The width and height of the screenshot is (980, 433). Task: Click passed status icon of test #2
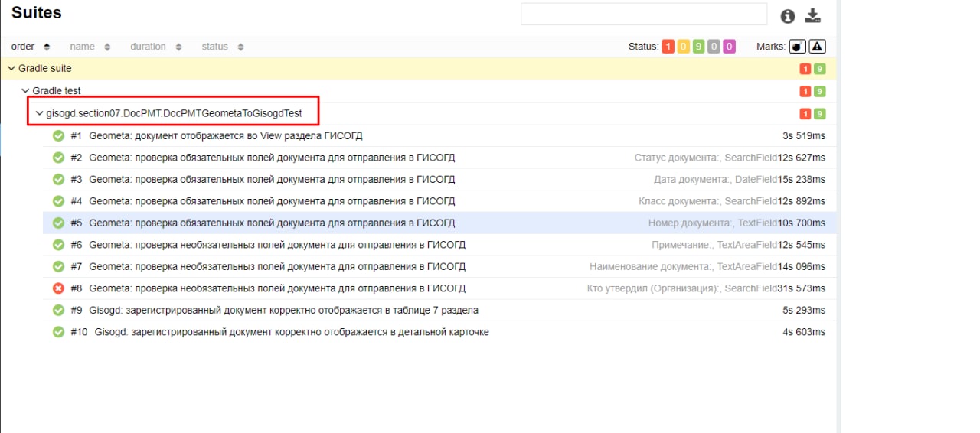pos(58,158)
